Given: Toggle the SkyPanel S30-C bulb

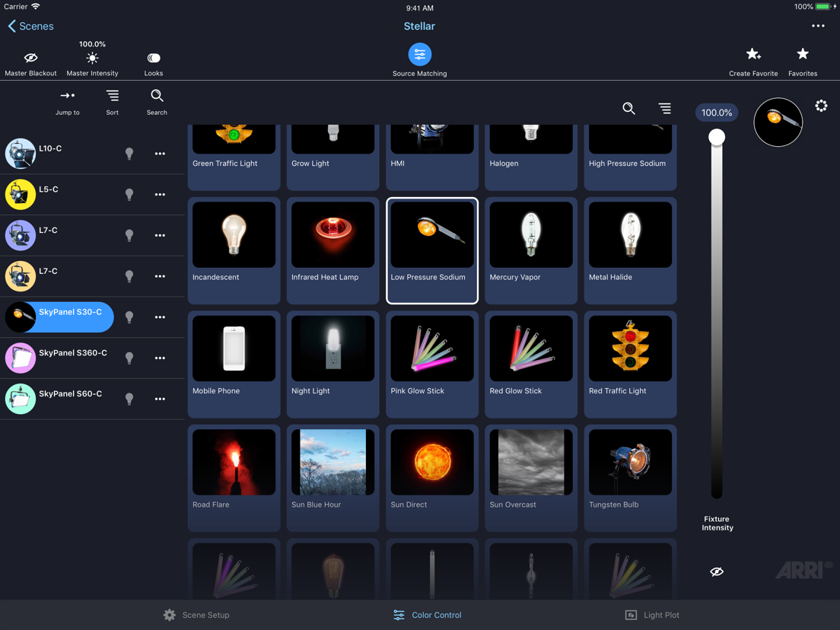Looking at the screenshot, I should pyautogui.click(x=129, y=317).
